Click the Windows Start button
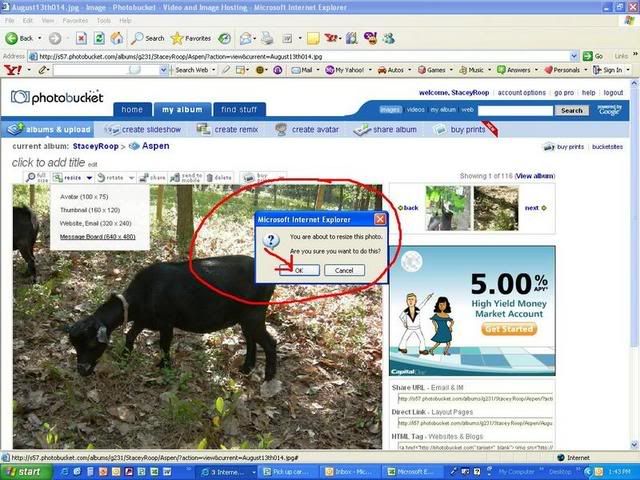 (24, 471)
